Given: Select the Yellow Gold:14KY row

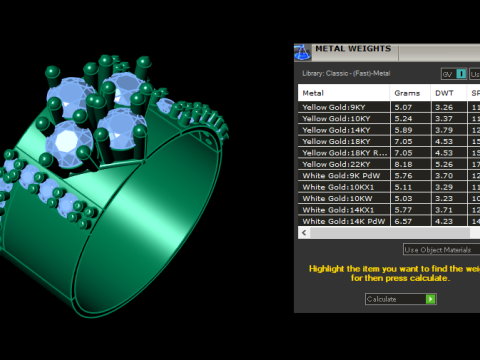Looking at the screenshot, I should (x=389, y=130).
